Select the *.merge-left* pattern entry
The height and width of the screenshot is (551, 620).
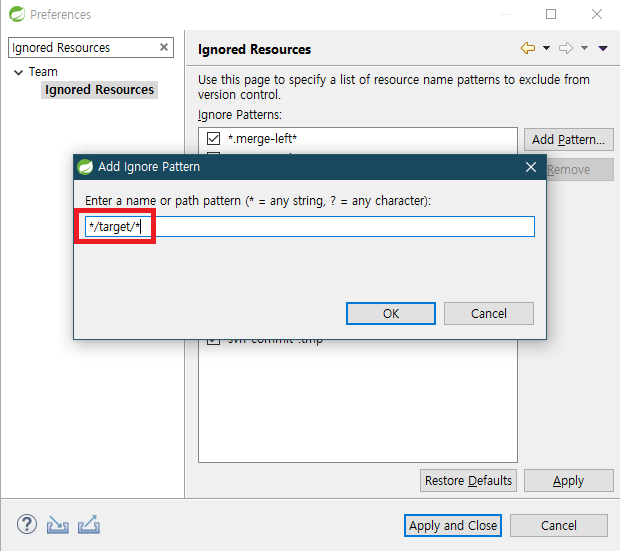coord(262,139)
